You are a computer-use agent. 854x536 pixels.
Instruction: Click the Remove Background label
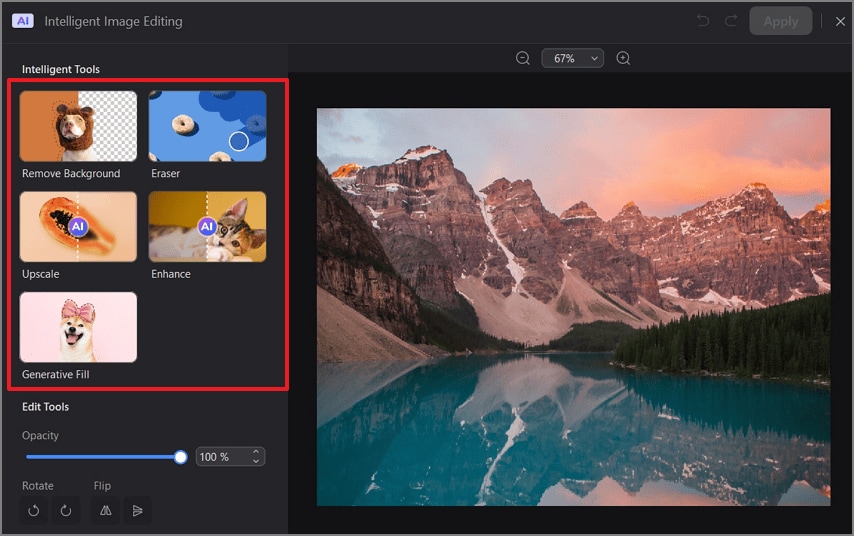[71, 173]
